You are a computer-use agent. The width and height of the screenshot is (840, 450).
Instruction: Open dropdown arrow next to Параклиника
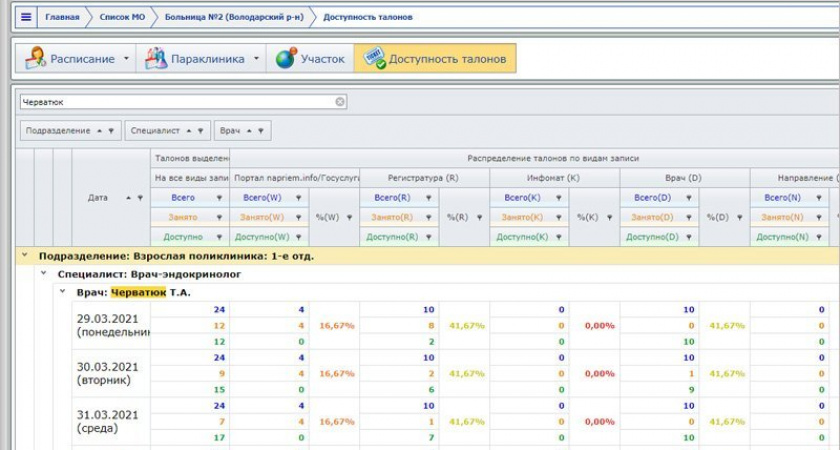click(x=256, y=59)
